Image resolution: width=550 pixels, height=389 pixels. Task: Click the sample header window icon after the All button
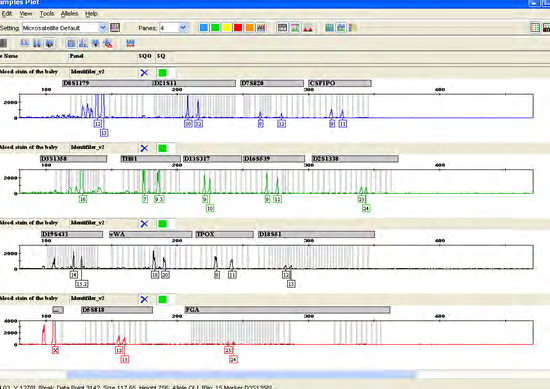tap(282, 27)
